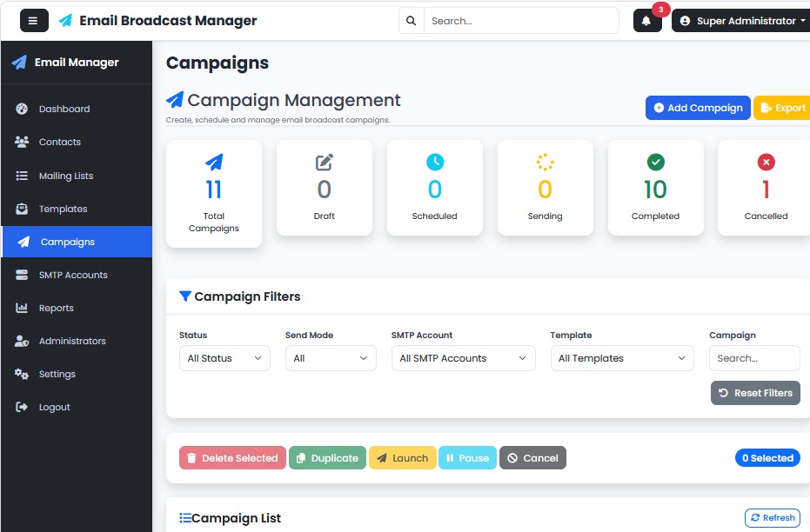
Task: Click the Campaign Management paper plane icon
Action: click(x=175, y=100)
